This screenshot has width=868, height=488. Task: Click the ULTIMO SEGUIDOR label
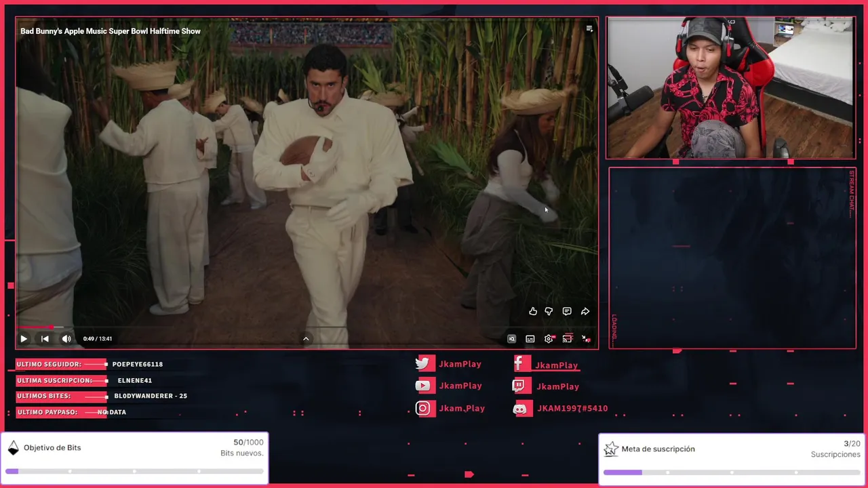click(49, 364)
